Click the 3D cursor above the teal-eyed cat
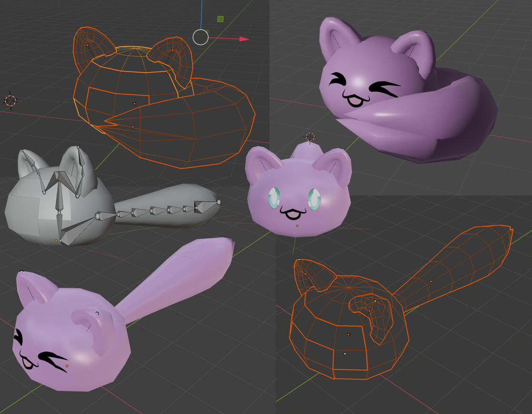Viewport: 532px width, 414px height. click(311, 137)
